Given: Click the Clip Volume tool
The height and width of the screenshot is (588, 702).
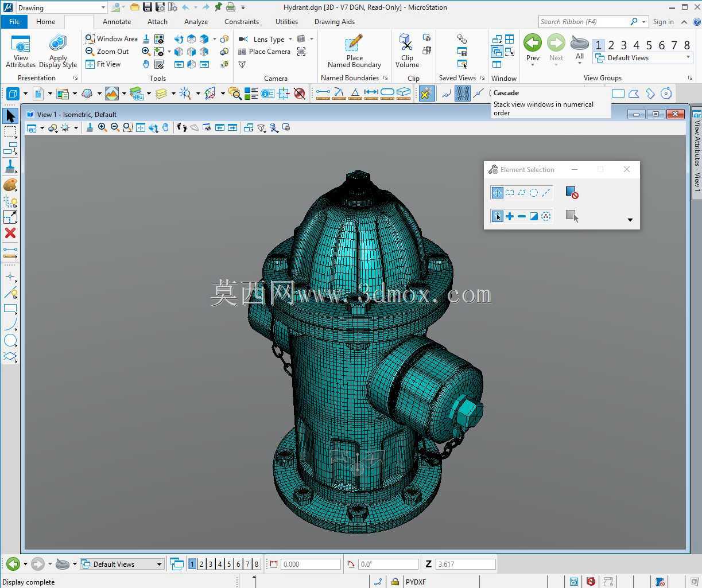Looking at the screenshot, I should coord(407,51).
